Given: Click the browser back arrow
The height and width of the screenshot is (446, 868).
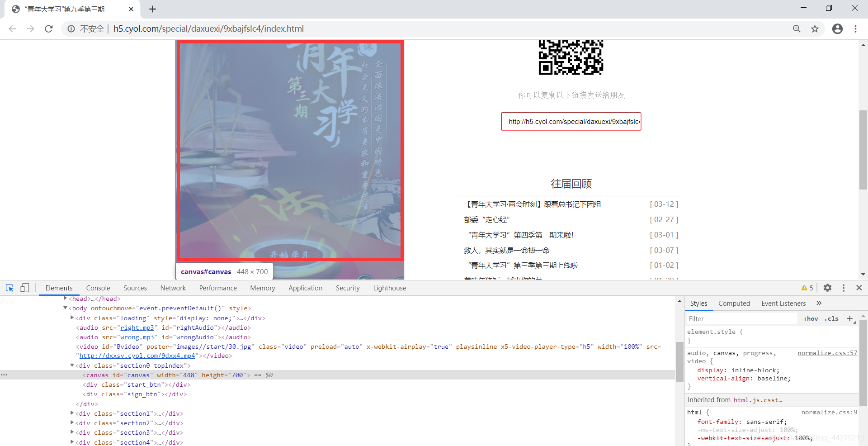Looking at the screenshot, I should (12, 28).
